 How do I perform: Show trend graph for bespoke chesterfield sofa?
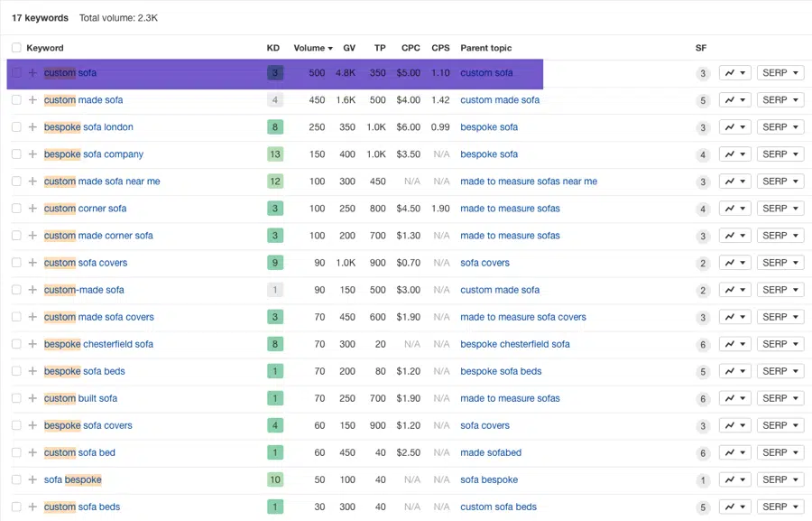pyautogui.click(x=734, y=344)
